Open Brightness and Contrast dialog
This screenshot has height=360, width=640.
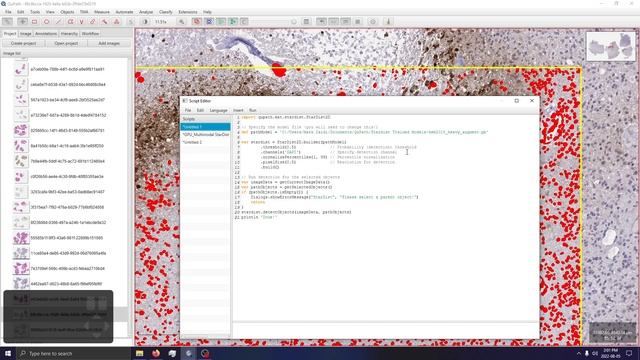145,22
